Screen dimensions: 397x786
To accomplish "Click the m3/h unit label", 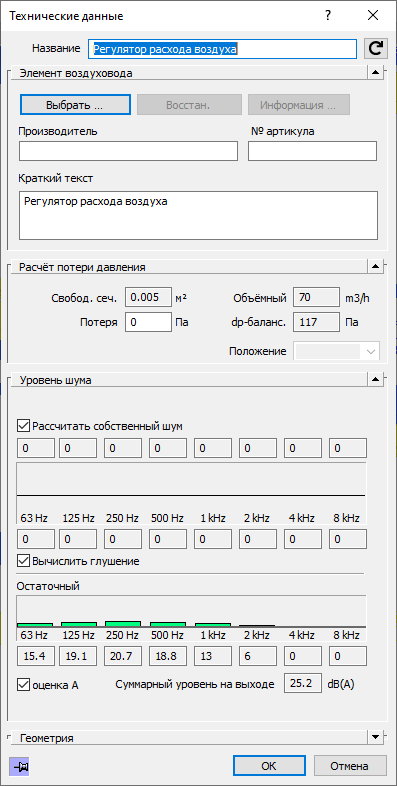I will pos(357,298).
